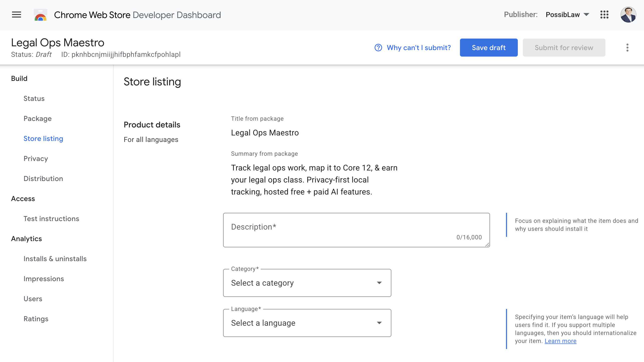Open the hamburger navigation menu
This screenshot has width=644, height=362.
click(x=17, y=15)
